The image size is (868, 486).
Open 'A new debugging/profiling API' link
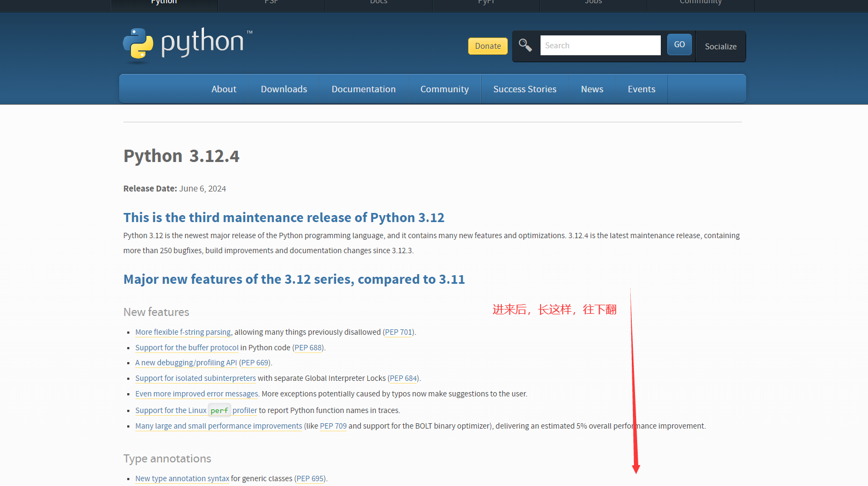pos(186,363)
